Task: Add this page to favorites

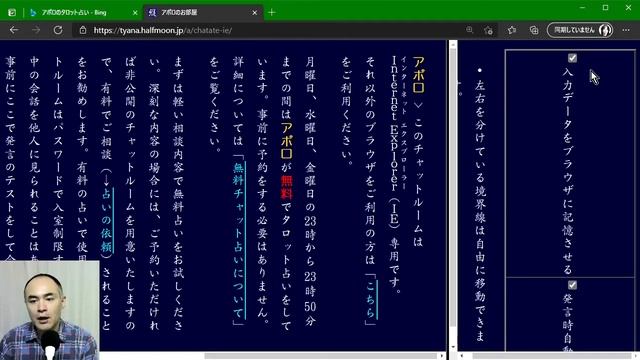Action: [488, 30]
